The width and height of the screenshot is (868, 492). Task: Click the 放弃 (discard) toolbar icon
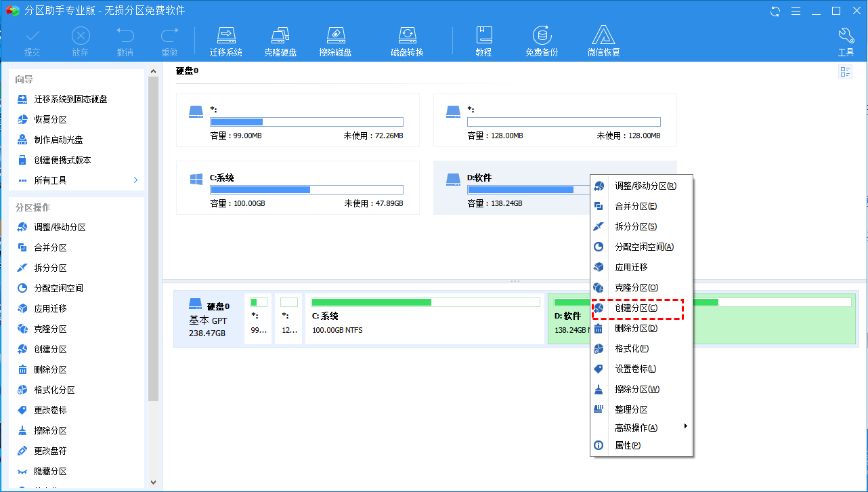pos(81,41)
